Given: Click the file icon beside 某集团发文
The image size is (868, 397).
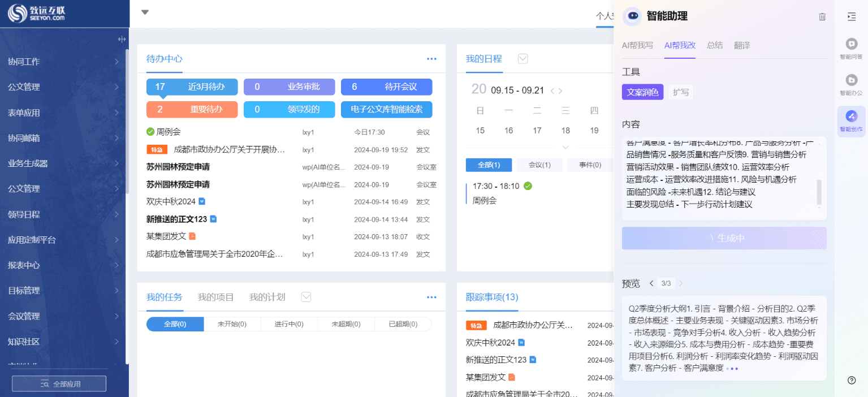Looking at the screenshot, I should (192, 236).
